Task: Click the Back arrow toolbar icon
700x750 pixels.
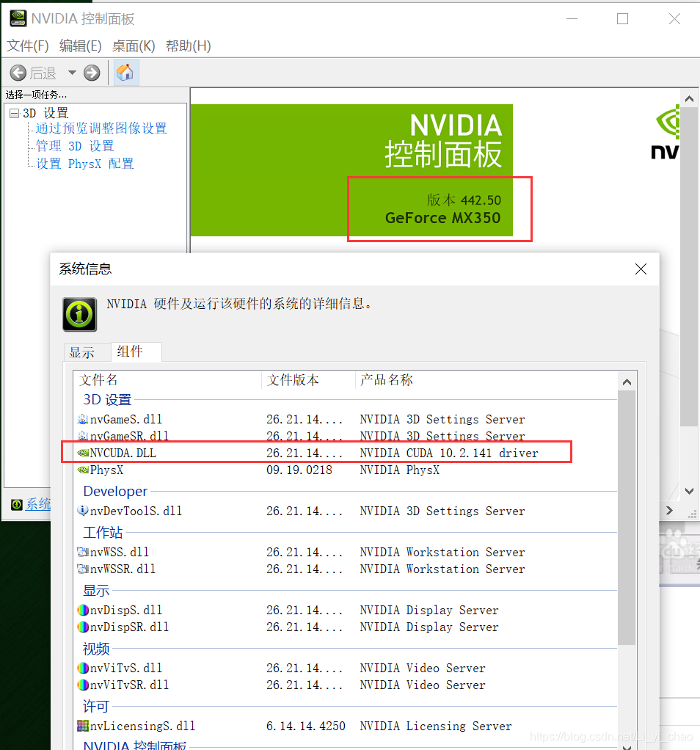Action: click(x=18, y=73)
